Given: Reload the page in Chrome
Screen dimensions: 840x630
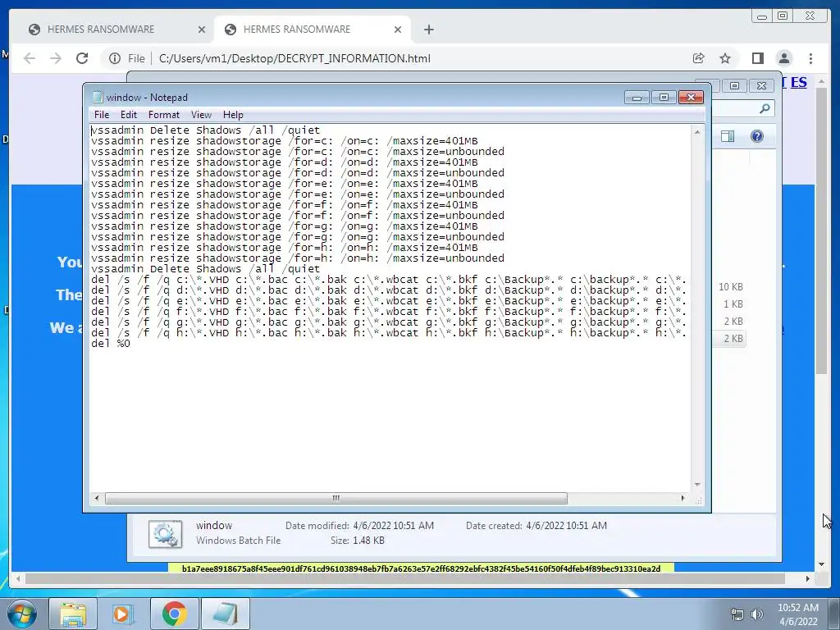Looking at the screenshot, I should click(x=82, y=58).
